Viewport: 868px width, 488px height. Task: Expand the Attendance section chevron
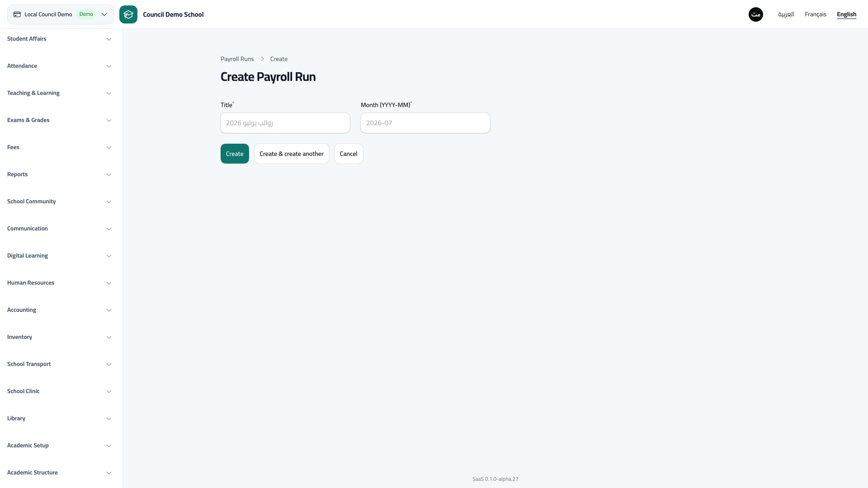point(109,66)
